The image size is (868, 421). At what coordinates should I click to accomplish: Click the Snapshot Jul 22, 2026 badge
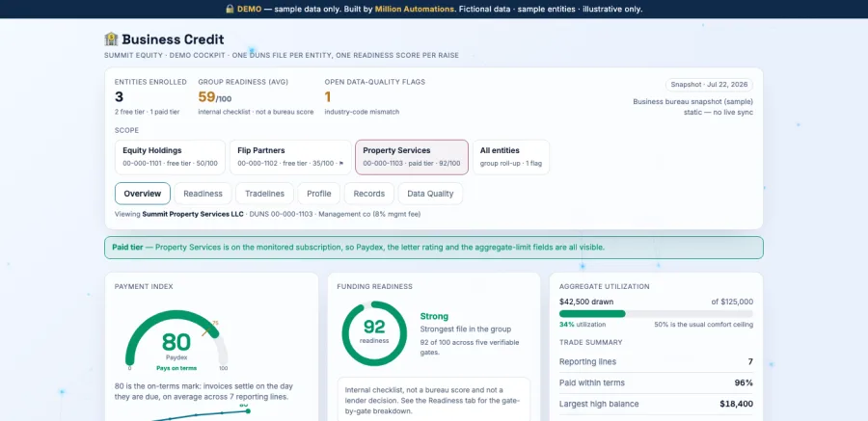point(709,85)
